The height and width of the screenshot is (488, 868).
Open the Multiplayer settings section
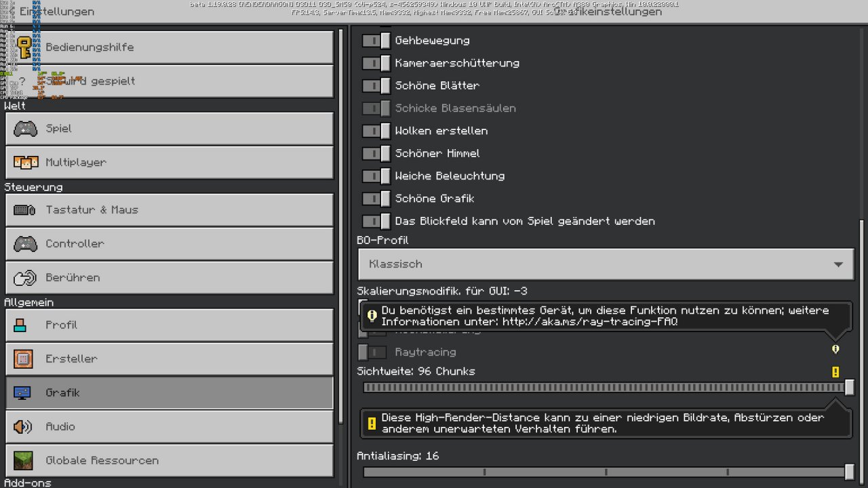pos(170,163)
